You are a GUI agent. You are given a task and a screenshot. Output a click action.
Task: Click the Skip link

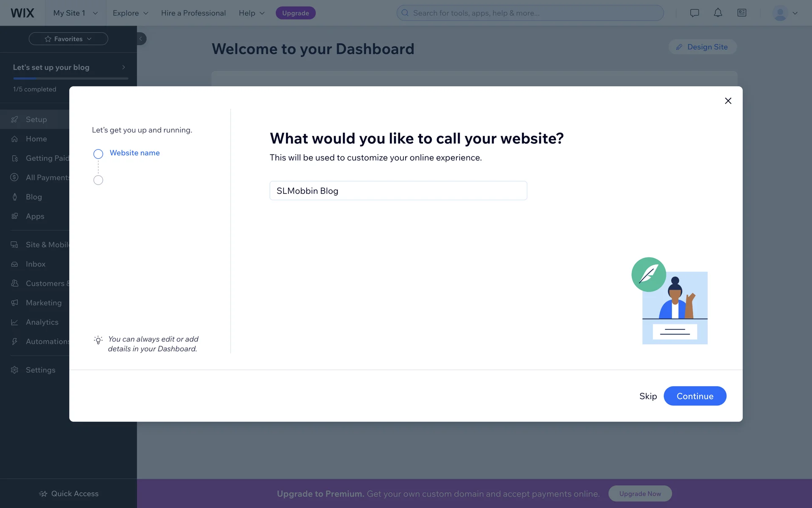648,396
